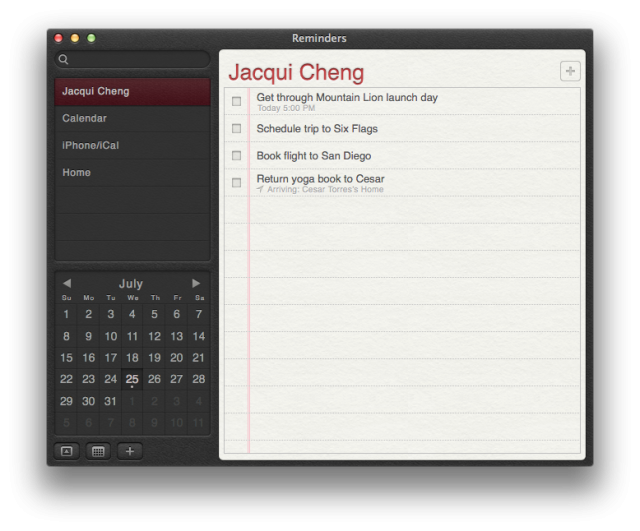Select the iPhone/iCal list
The height and width of the screenshot is (531, 640).
coord(132,145)
